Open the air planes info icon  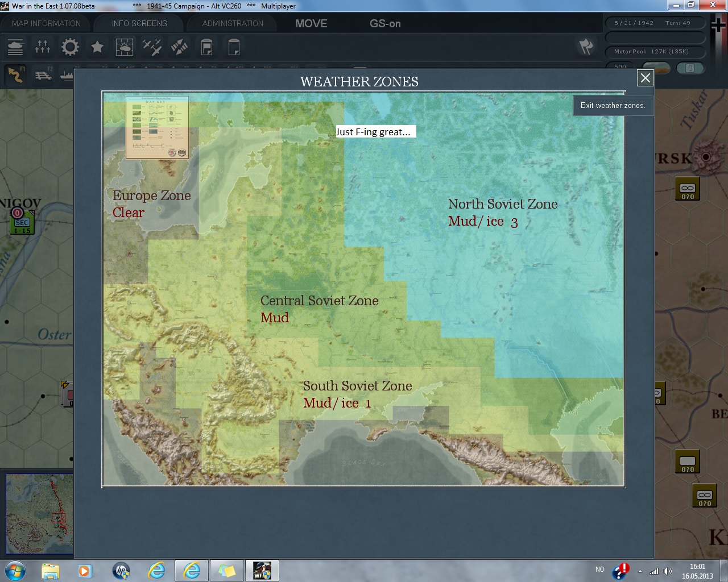click(152, 47)
